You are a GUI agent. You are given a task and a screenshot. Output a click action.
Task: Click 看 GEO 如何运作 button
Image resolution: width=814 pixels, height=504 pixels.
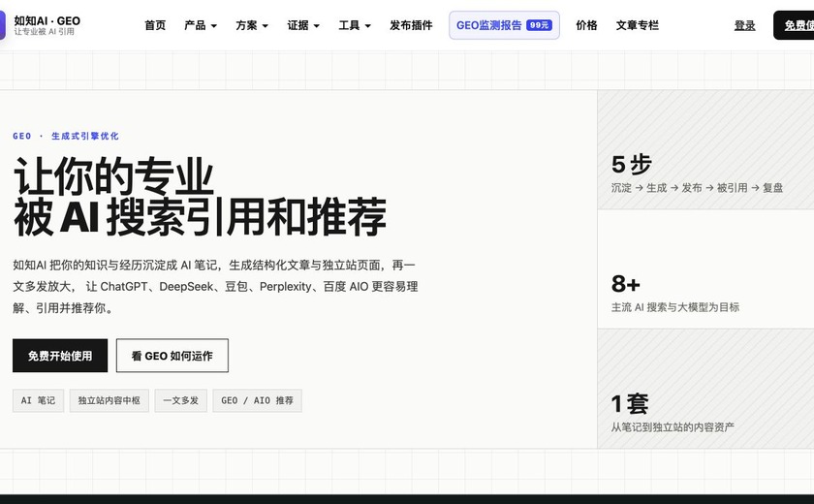pyautogui.click(x=172, y=356)
